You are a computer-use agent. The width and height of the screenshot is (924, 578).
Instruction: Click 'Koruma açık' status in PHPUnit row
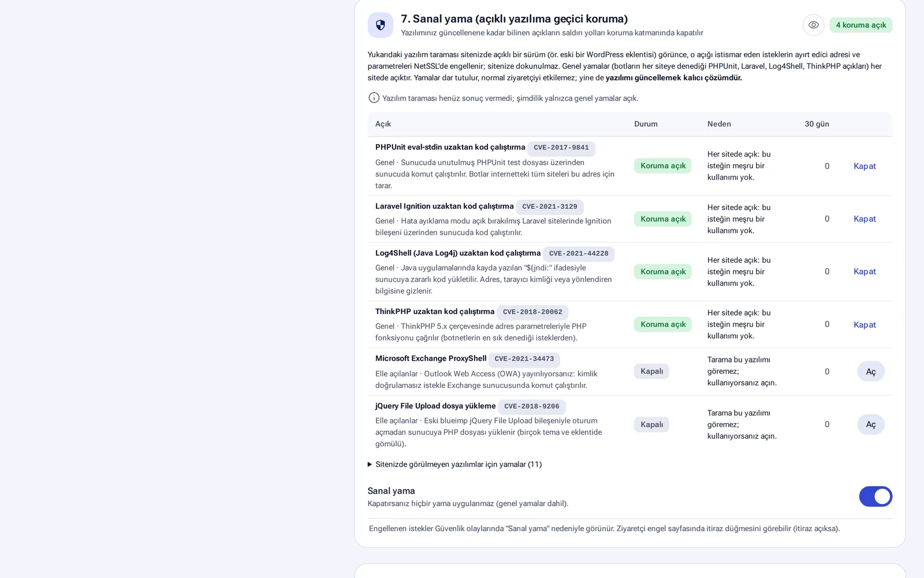pyautogui.click(x=663, y=166)
